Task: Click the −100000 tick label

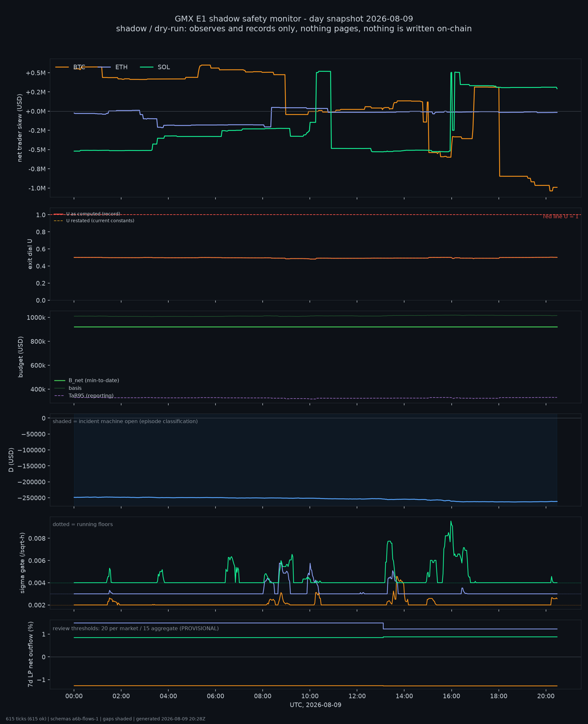Action: pos(32,450)
